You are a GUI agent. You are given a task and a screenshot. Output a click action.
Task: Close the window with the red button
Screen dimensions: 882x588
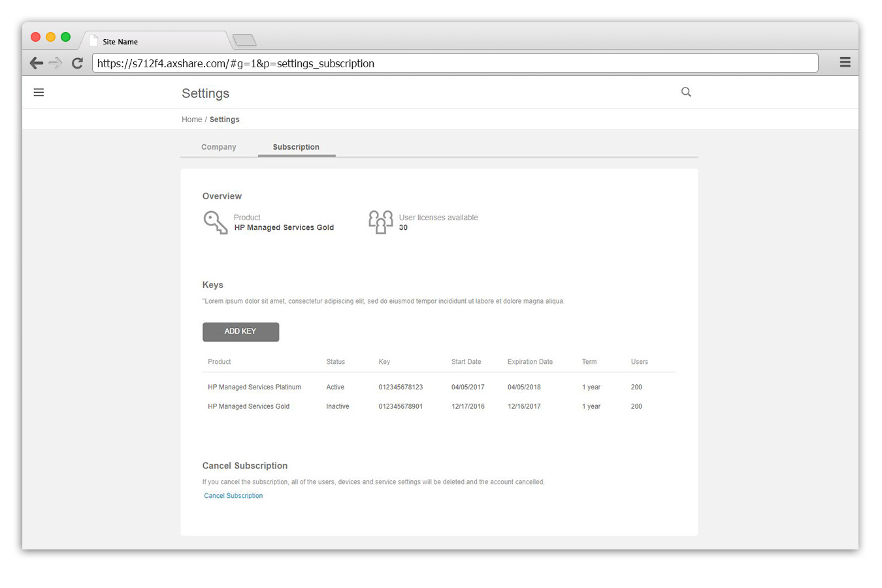[x=36, y=37]
